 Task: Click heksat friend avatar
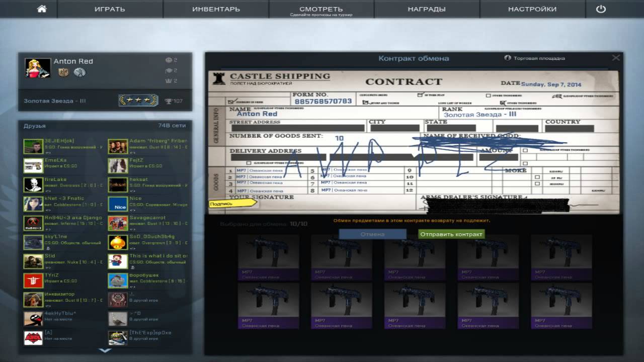click(118, 185)
